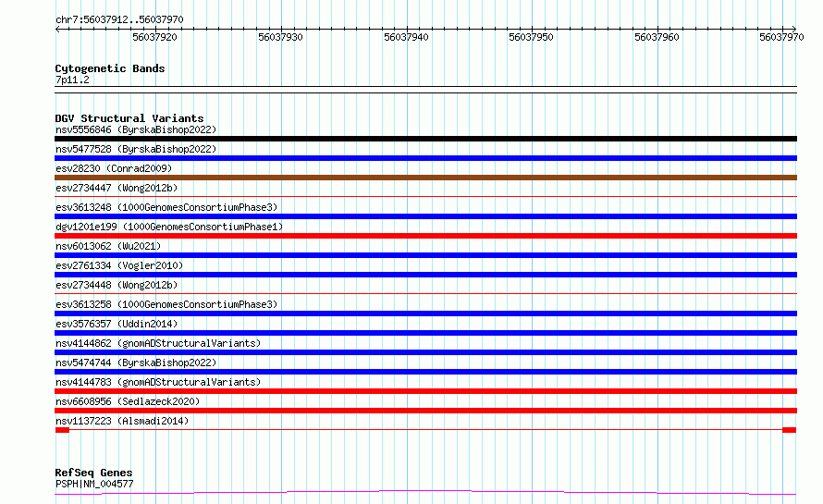Click the nsv5556846 (ByrskaBishop2022) label

136,129
